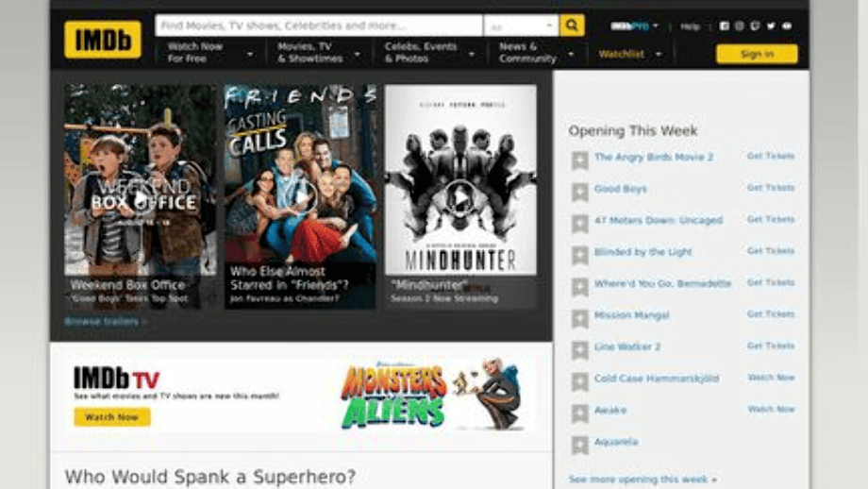
Task: Open Good Boys title link
Action: 620,188
